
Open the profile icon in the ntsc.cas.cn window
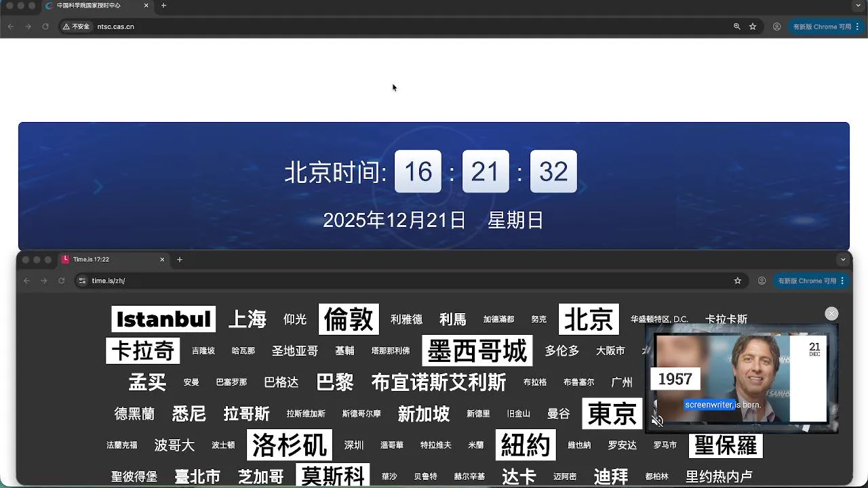pyautogui.click(x=777, y=26)
